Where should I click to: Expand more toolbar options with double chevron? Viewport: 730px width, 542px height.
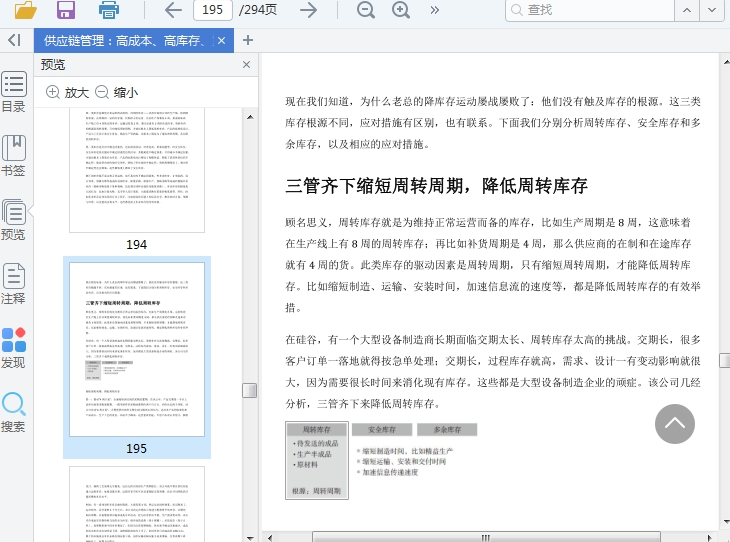(x=434, y=10)
